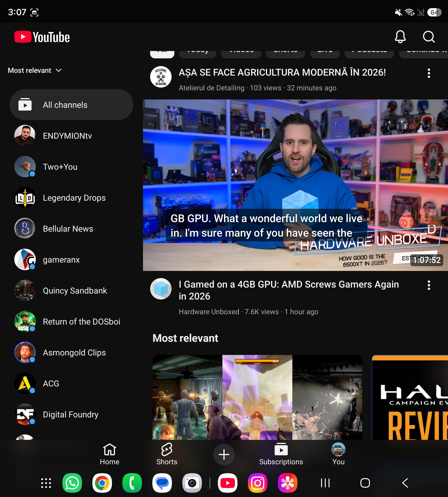Tap the Create plus button
Viewport: 448px width, 497px height.
(x=224, y=454)
